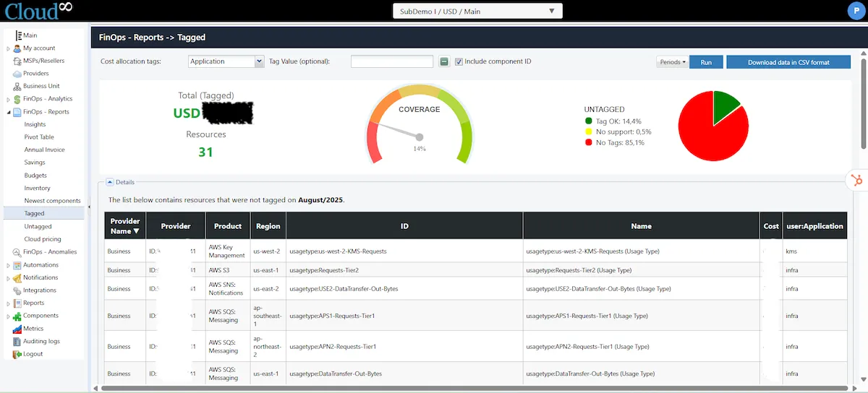Open the SubDemo I / USD / Main selector
Viewport: 868px width, 393px height.
pyautogui.click(x=477, y=12)
